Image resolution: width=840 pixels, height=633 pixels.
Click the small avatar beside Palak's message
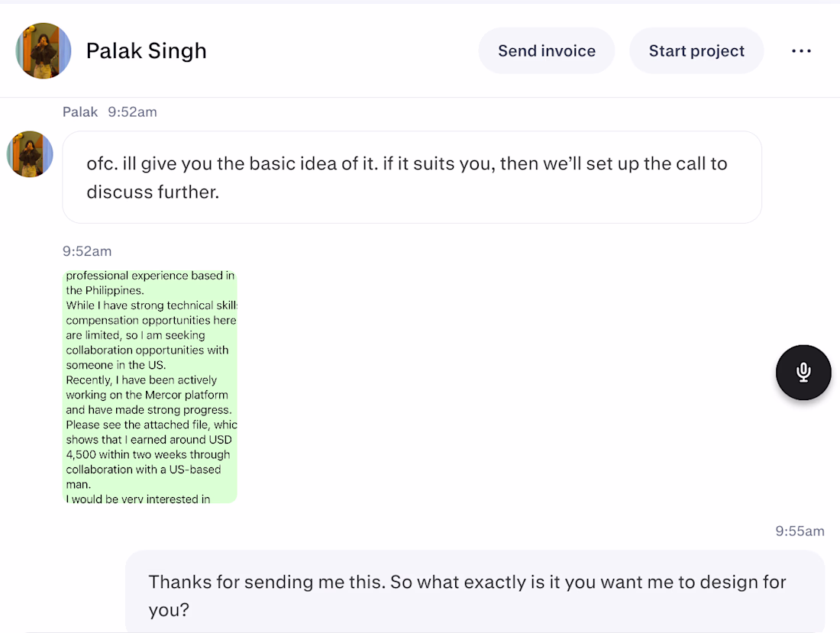[30, 154]
